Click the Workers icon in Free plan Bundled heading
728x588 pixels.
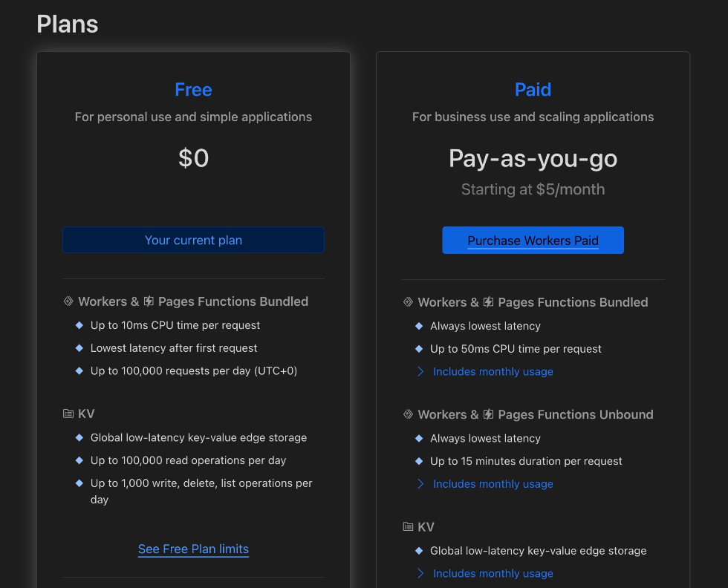(68, 301)
